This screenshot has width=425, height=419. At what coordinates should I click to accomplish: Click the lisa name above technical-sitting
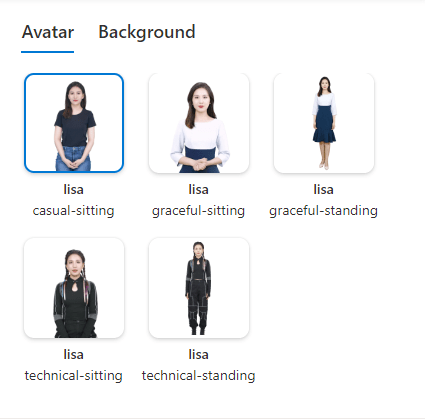coord(74,354)
